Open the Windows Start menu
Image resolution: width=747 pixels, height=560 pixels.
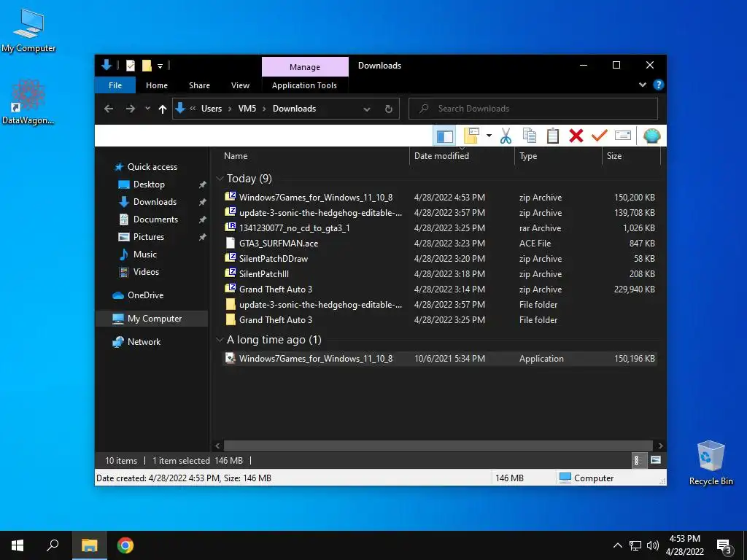click(x=18, y=545)
